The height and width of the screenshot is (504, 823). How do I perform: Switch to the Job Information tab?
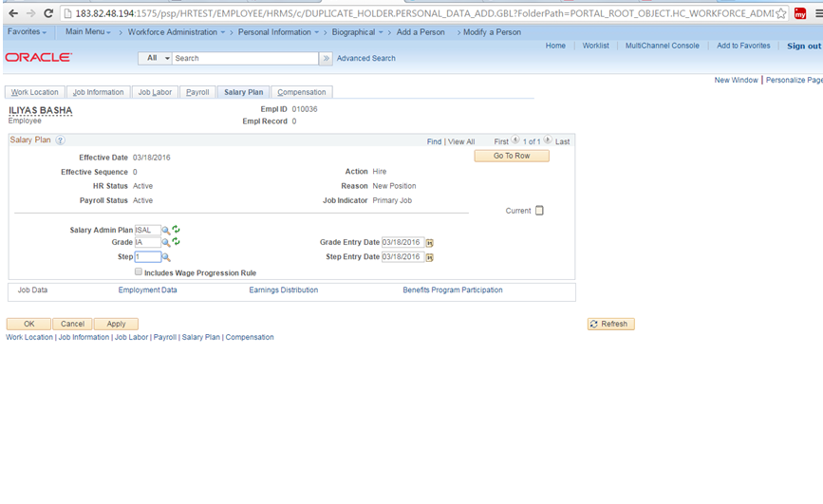98,92
